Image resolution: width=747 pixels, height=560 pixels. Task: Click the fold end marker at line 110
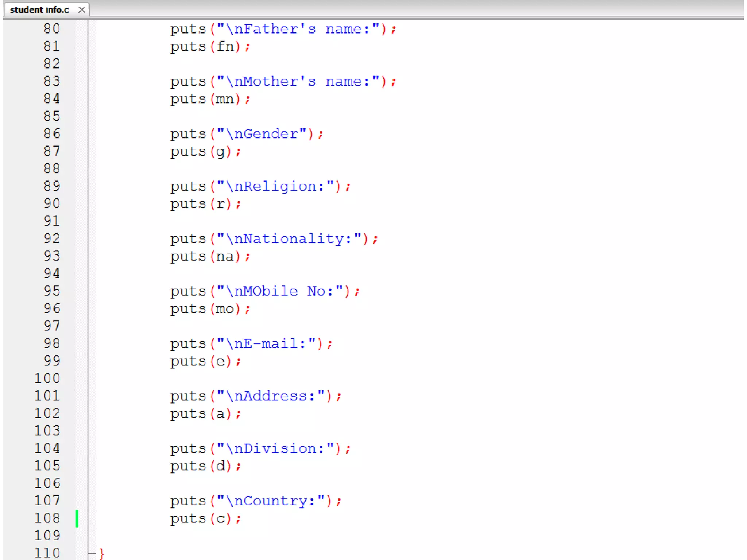(92, 553)
